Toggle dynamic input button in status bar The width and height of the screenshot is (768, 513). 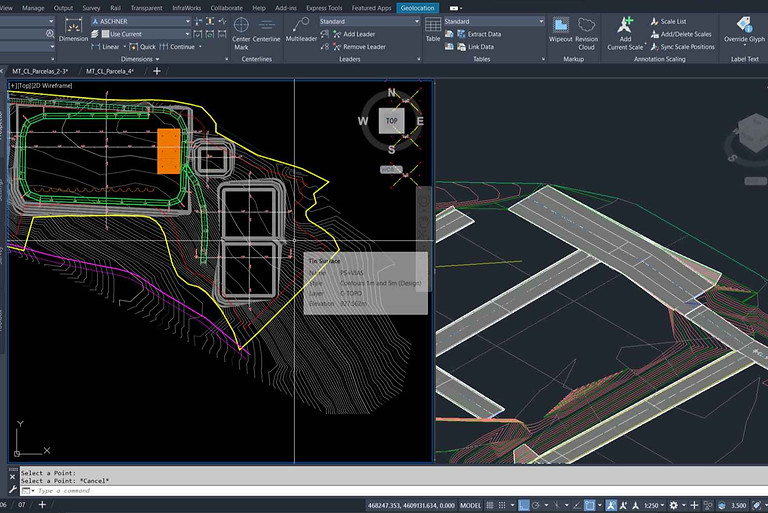click(x=524, y=505)
